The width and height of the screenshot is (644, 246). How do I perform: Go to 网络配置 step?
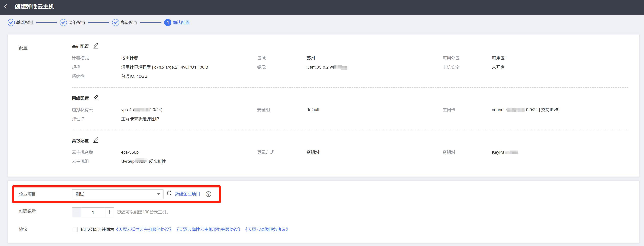pyautogui.click(x=77, y=23)
